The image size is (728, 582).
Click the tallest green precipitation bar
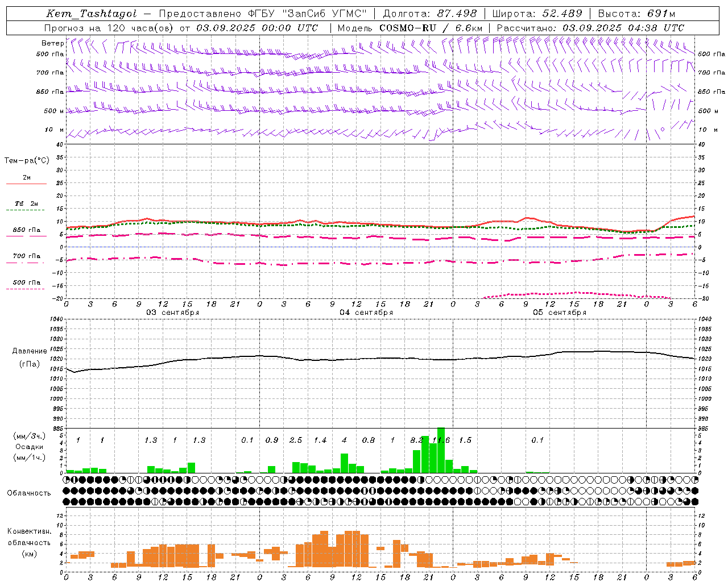coord(441,450)
